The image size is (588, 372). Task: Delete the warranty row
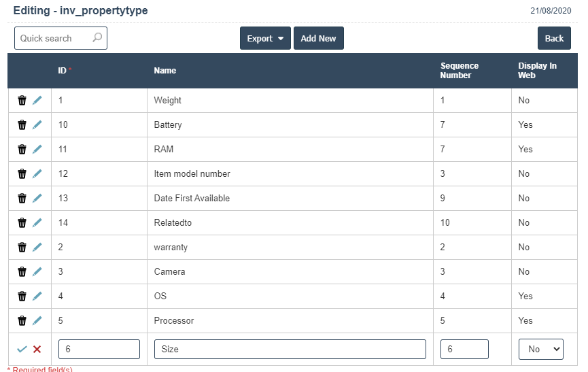point(22,248)
